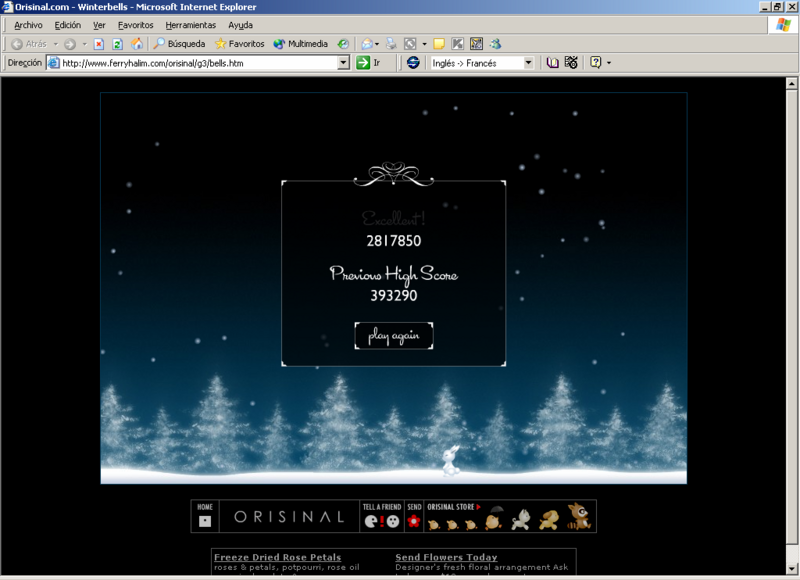The width and height of the screenshot is (800, 580).
Task: Refresh the page with the Refresh icon
Action: point(117,44)
